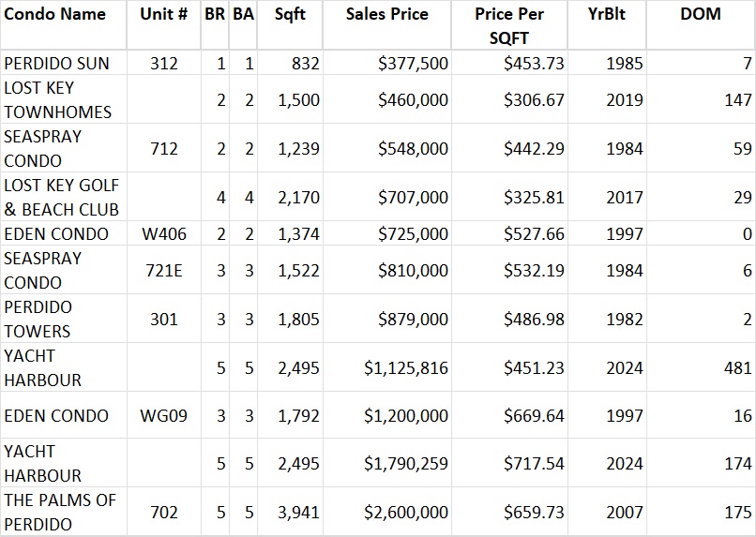This screenshot has height=537, width=756.
Task: Click the unit 721E cell
Action: point(163,270)
